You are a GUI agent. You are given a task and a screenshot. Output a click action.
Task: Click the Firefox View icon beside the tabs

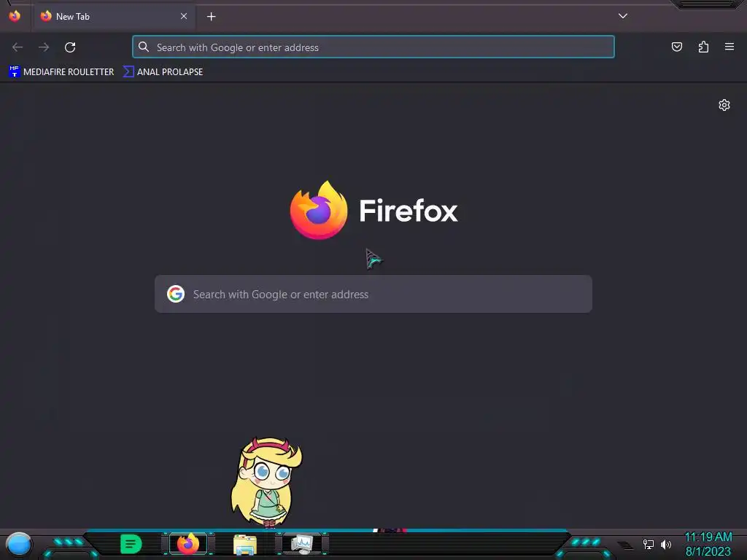[15, 16]
